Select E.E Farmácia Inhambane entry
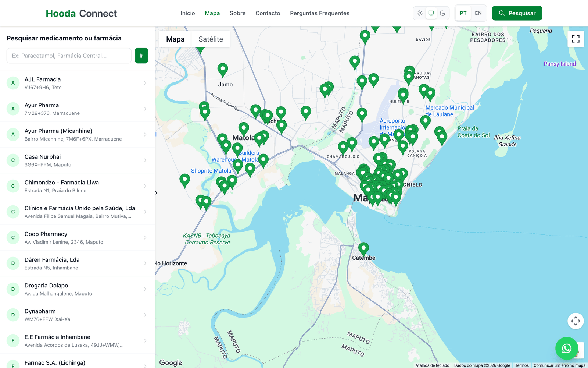Image resolution: width=588 pixels, height=368 pixels. click(77, 341)
